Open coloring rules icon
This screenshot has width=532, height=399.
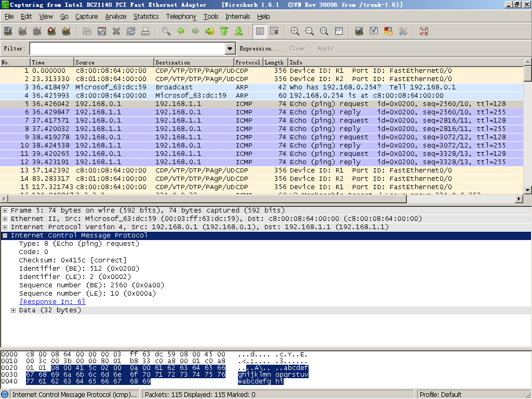[389, 32]
